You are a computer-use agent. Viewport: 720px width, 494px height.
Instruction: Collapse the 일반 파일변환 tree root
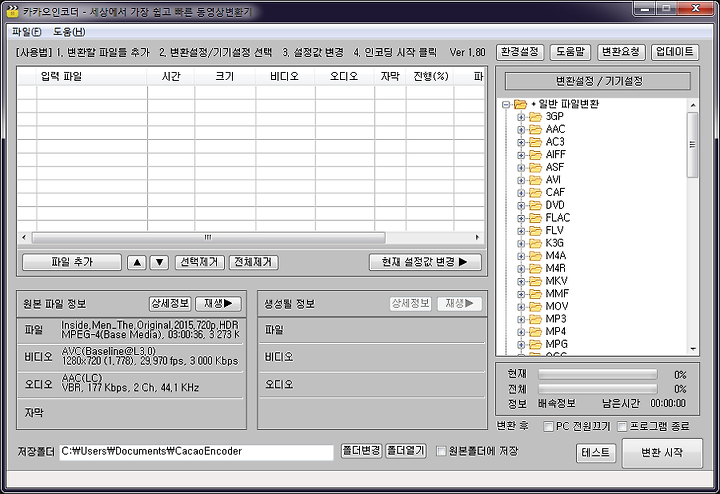[x=506, y=105]
